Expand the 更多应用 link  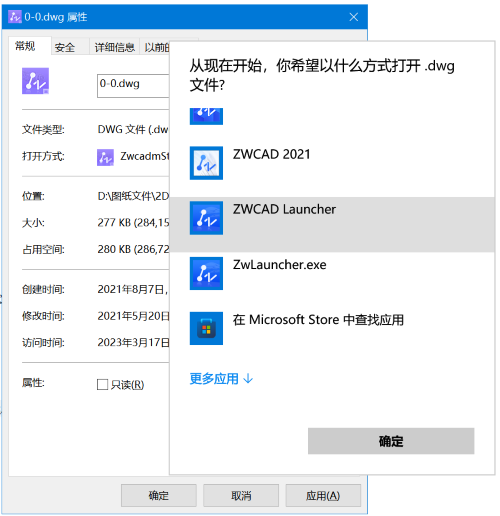(221, 379)
